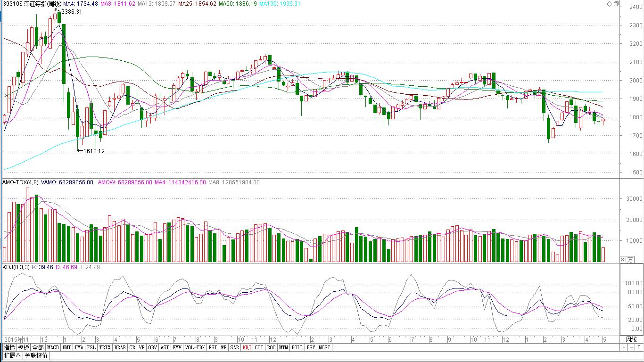
Task: Click the diamond icon at chart top
Action: click(609, 4)
